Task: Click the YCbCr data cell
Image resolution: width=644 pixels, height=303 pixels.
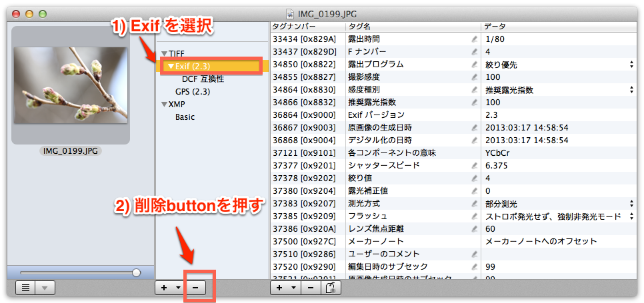Action: coord(497,153)
